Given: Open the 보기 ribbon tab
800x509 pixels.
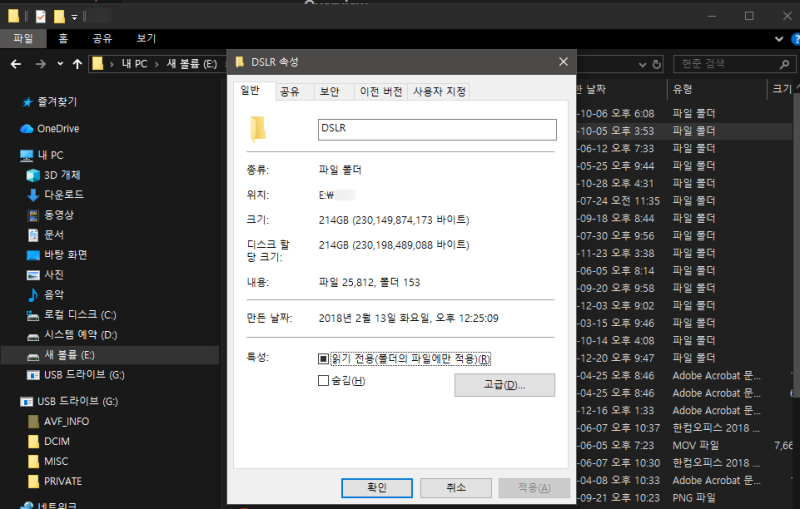Looking at the screenshot, I should pyautogui.click(x=146, y=38).
